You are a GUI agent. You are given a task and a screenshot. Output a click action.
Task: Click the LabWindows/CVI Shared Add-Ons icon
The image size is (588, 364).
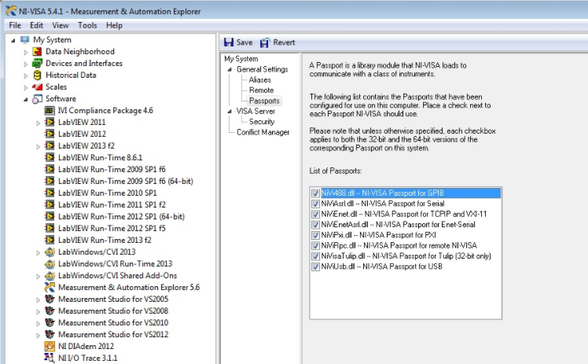50,275
